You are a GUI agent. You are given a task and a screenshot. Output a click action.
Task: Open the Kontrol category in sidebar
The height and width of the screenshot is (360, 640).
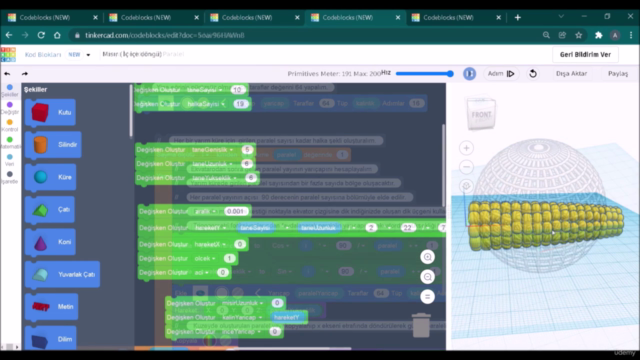pos(10,126)
